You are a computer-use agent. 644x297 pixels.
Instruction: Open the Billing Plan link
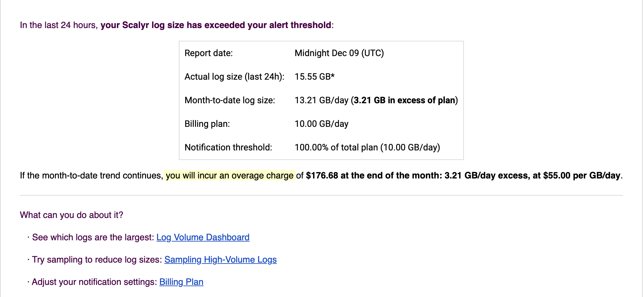(x=181, y=282)
